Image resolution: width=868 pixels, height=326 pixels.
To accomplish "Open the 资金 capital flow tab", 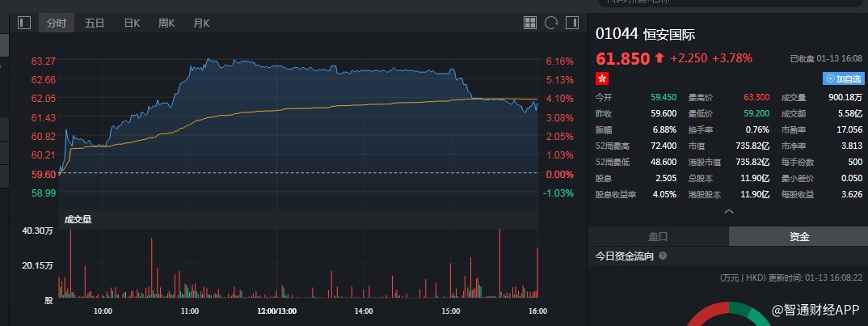I will (x=798, y=236).
